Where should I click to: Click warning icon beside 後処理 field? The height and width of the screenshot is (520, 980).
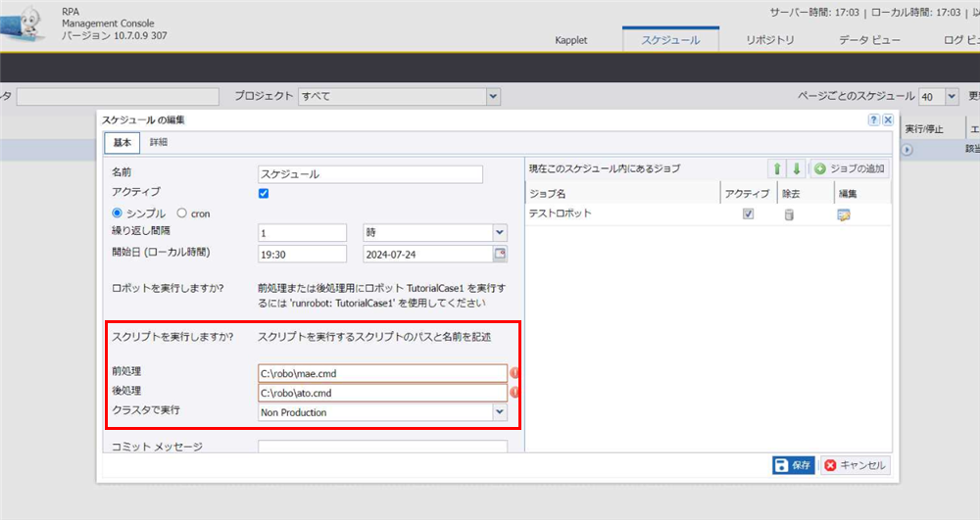(x=514, y=393)
